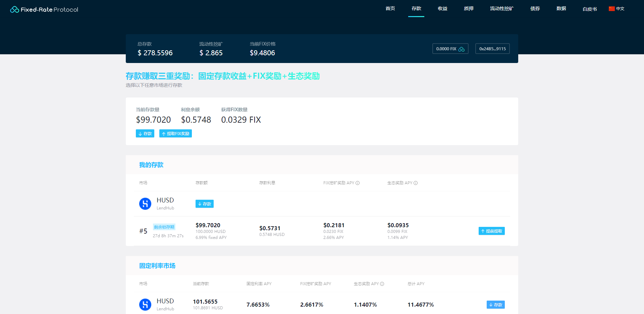This screenshot has width=644, height=314.
Task: Click the 固定利率市场 section heading
Action: (x=157, y=266)
